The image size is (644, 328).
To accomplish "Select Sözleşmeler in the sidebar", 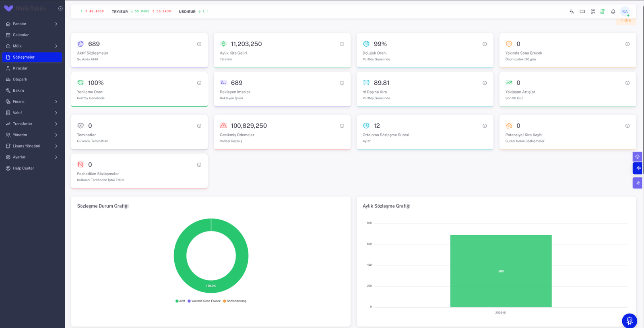I will click(32, 57).
